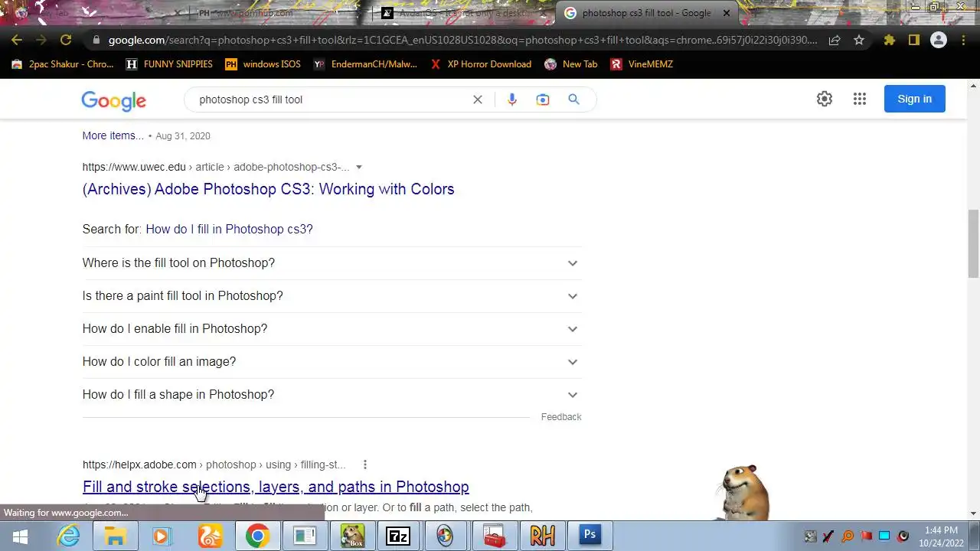This screenshot has width=980, height=551.
Task: Click 'How do I fill in Photoshop cs3?' link
Action: [229, 229]
